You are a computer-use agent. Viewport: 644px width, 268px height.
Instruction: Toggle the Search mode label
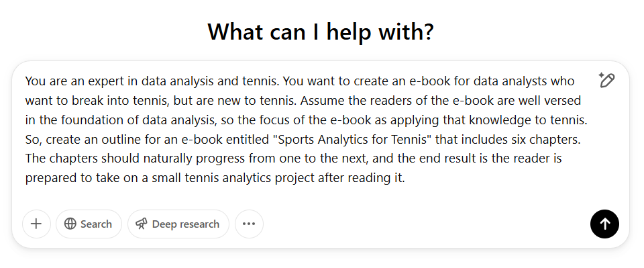pyautogui.click(x=96, y=224)
